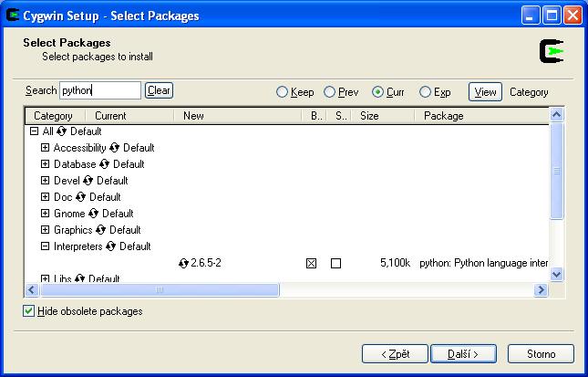
Task: Expand the Devel category tree node
Action: [45, 181]
